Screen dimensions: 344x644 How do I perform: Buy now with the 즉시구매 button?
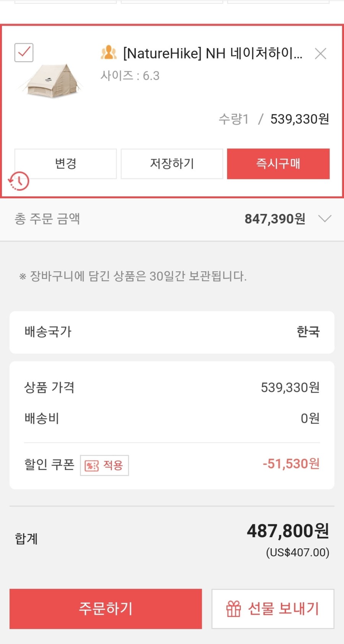pyautogui.click(x=278, y=164)
